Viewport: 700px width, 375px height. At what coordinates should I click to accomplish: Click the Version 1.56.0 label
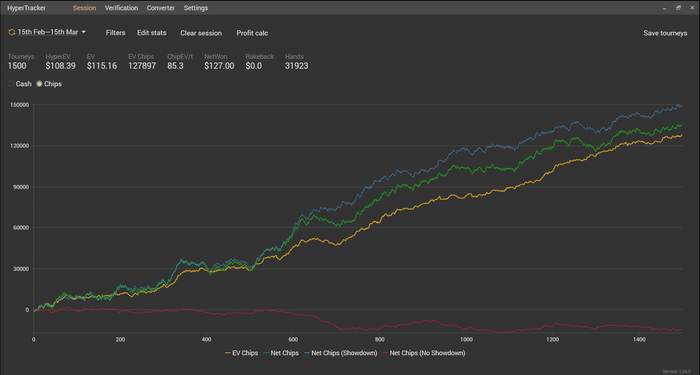(677, 371)
